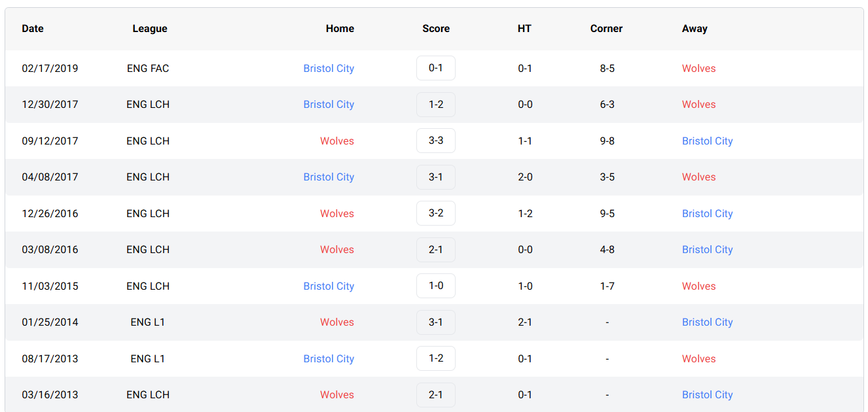Click the 3-1 score for 01/25/2014

[x=435, y=322]
